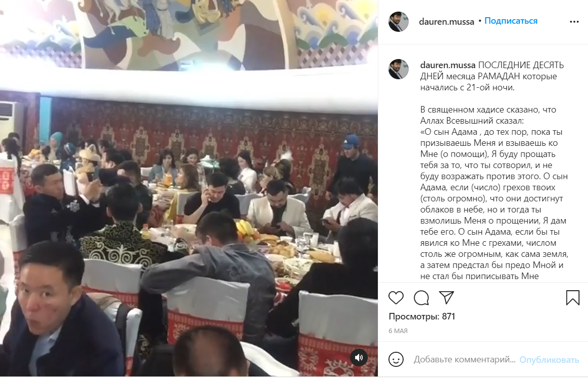Image resolution: width=588 pixels, height=378 pixels.
Task: Click the Опубликовать button
Action: pos(549,360)
